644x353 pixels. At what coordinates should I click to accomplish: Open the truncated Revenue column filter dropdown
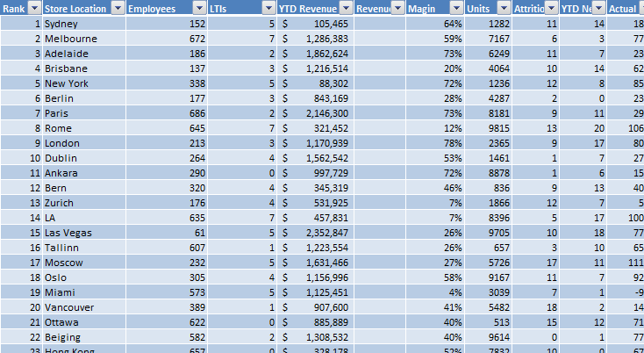tap(398, 8)
